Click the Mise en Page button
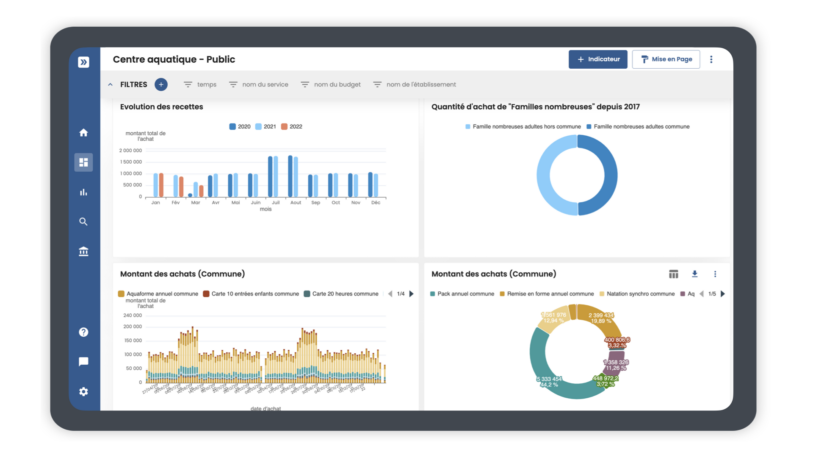Screen dimensions: 813x458 [666, 59]
